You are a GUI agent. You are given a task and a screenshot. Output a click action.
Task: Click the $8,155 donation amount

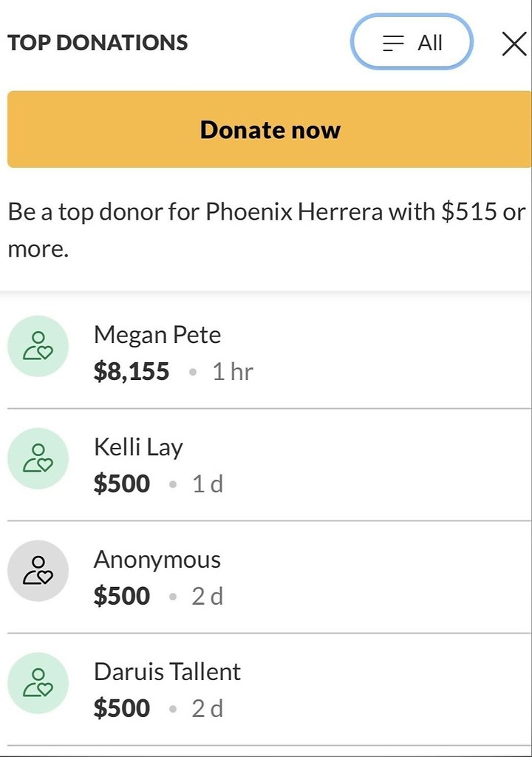click(x=132, y=371)
